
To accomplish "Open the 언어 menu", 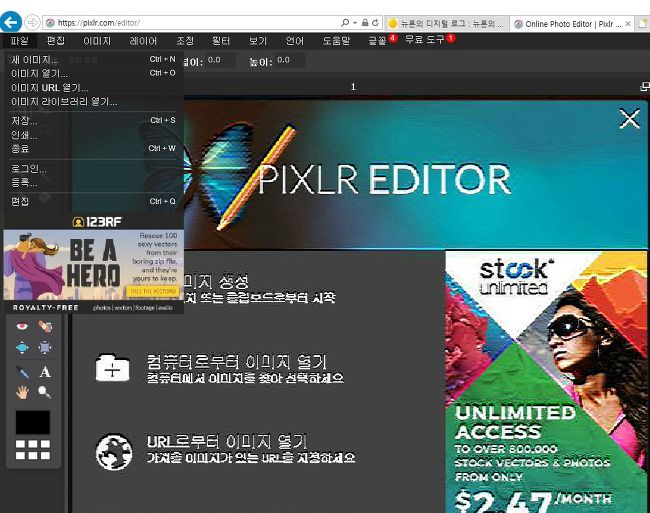I will pyautogui.click(x=295, y=41).
